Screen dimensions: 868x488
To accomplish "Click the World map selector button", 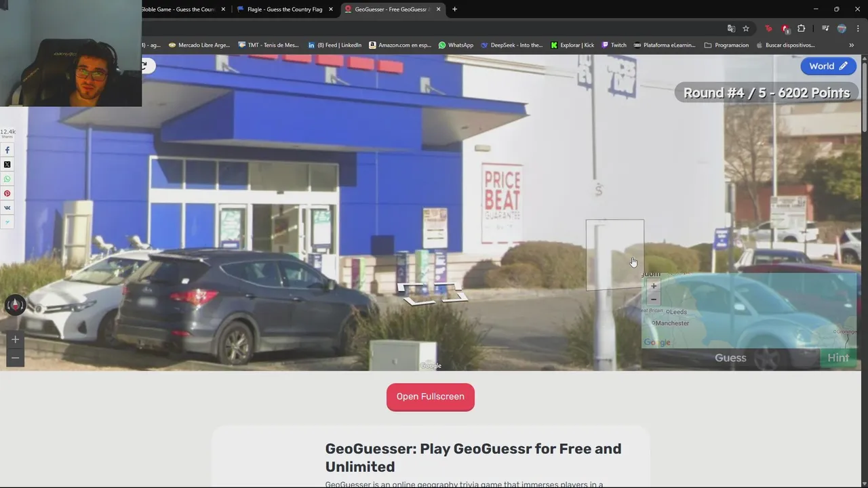I will pos(828,66).
